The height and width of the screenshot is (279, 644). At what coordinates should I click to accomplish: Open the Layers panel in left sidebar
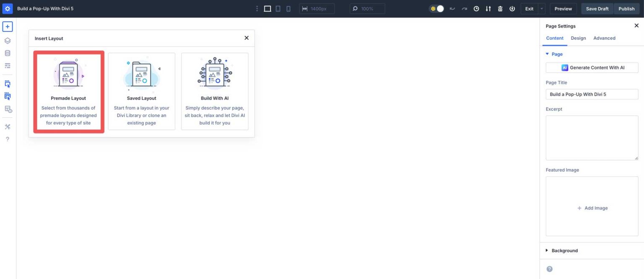click(7, 41)
